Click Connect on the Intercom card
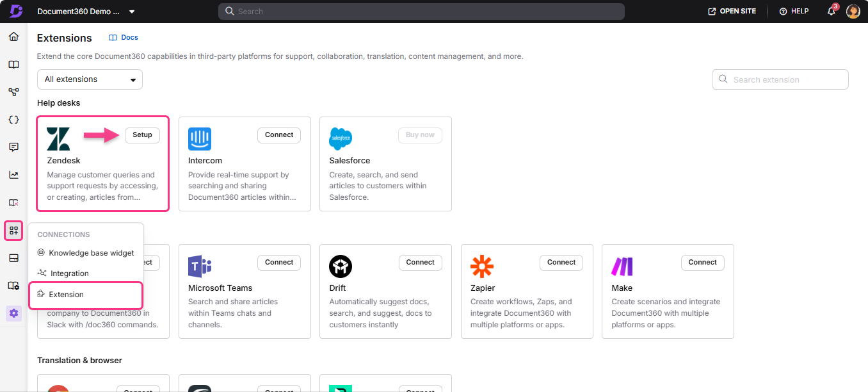Screen dimensions: 868x392 278,135
